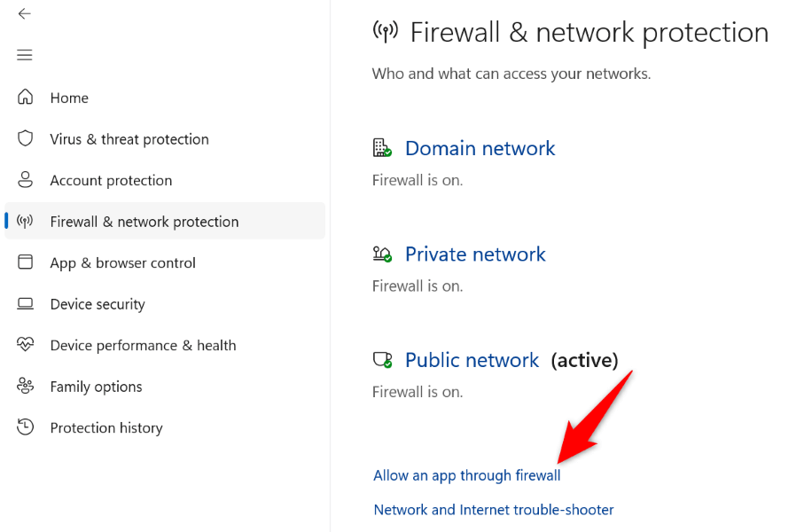The height and width of the screenshot is (532, 804).
Task: Open Private network settings
Action: click(x=475, y=254)
